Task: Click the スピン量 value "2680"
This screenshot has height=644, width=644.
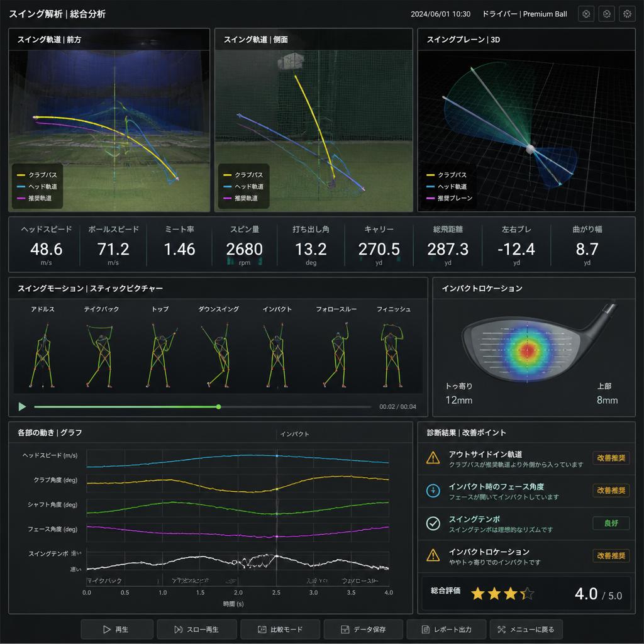Action: point(245,249)
